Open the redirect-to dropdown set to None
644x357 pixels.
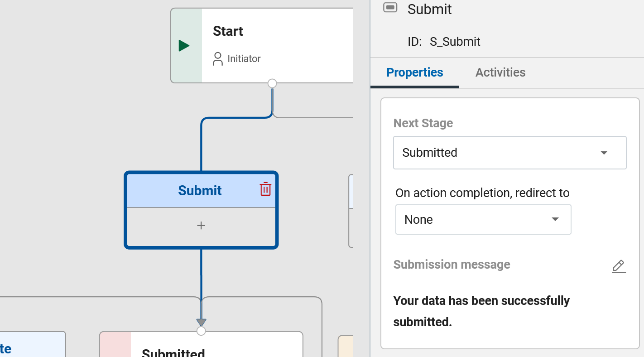pos(483,219)
